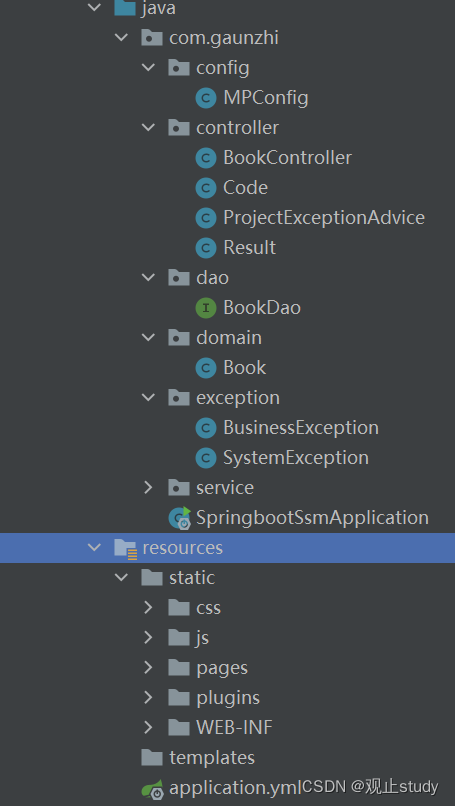Click the exception package icon
The width and height of the screenshot is (455, 806).
(x=179, y=398)
